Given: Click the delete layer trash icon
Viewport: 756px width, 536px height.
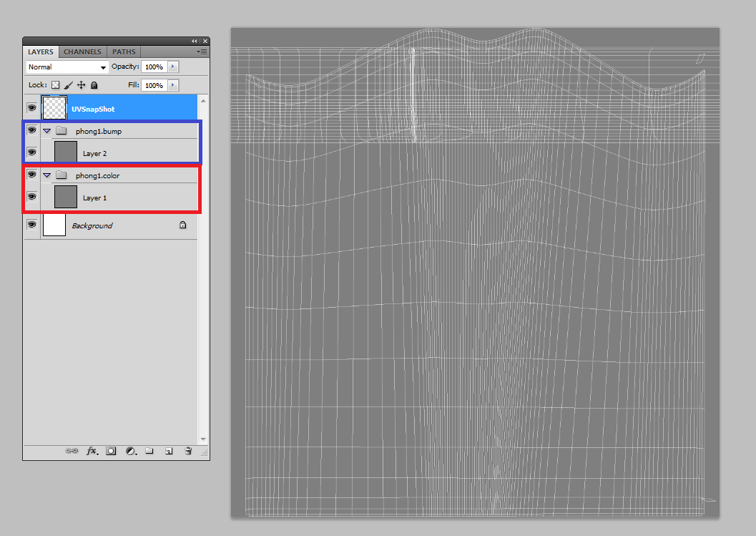Looking at the screenshot, I should point(188,452).
